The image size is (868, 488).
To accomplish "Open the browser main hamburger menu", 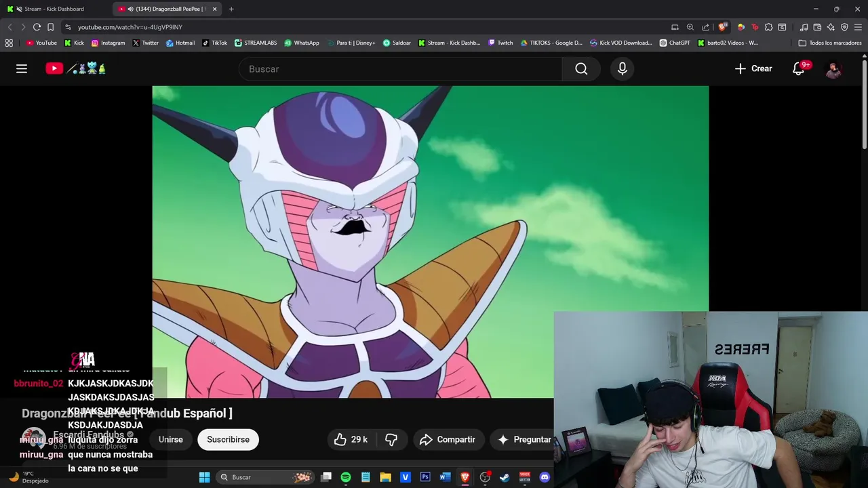I will [858, 27].
